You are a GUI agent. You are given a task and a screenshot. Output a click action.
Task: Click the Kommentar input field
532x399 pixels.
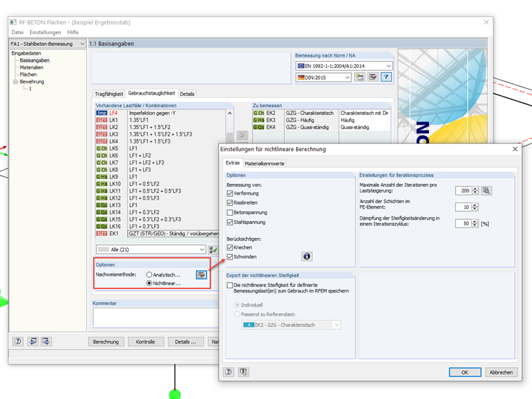[156, 317]
